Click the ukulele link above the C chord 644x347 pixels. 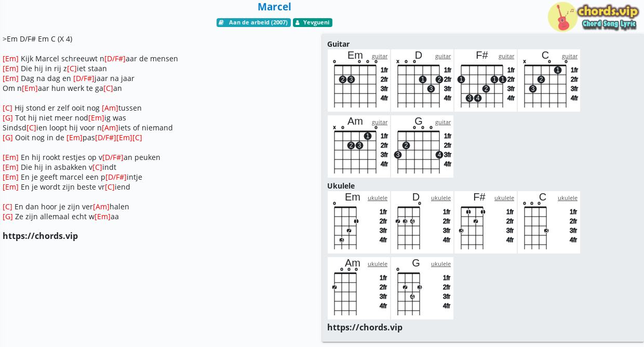(568, 198)
